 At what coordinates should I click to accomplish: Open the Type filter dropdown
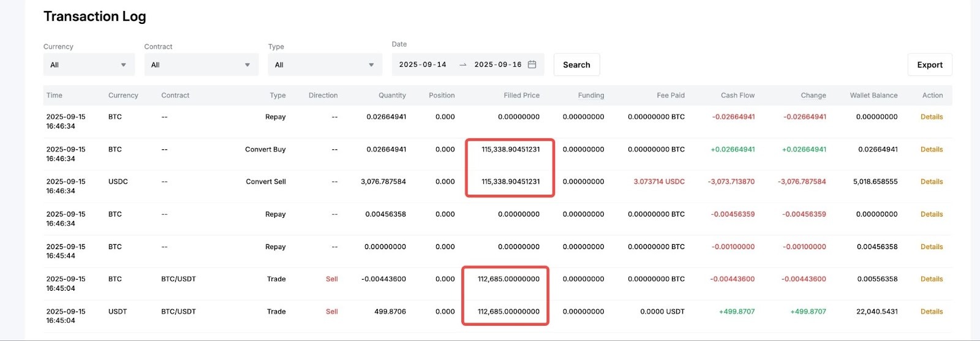[x=325, y=65]
